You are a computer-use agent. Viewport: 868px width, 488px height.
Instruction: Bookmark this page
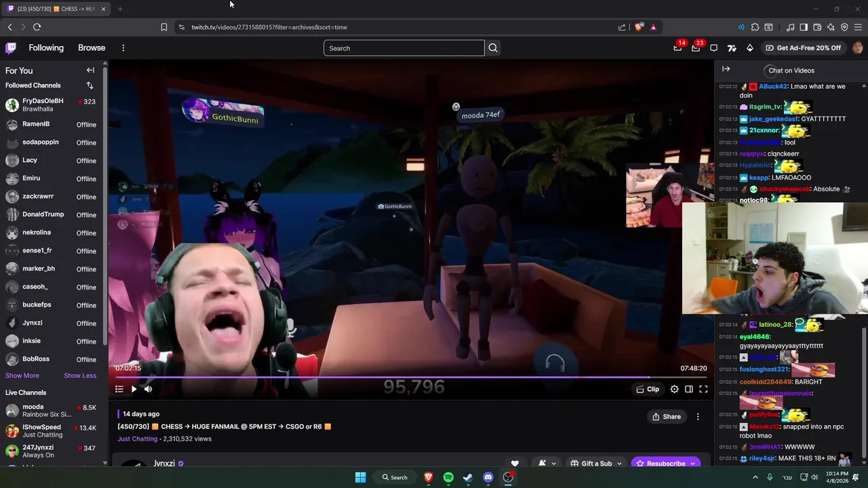(164, 27)
